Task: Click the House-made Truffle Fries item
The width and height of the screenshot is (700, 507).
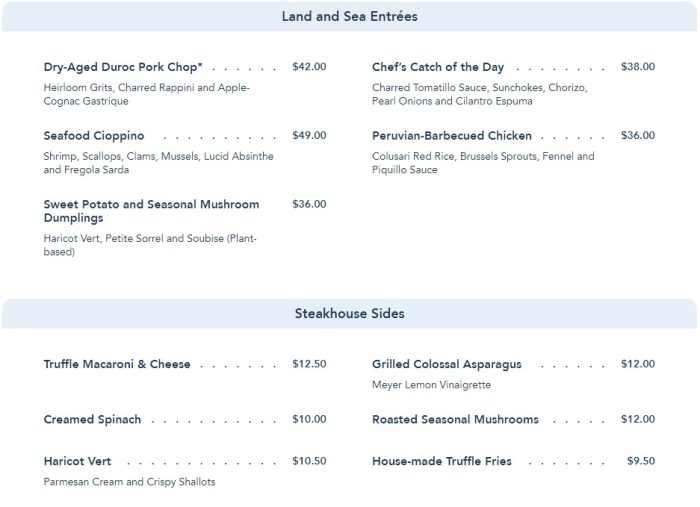Action: [x=442, y=462]
